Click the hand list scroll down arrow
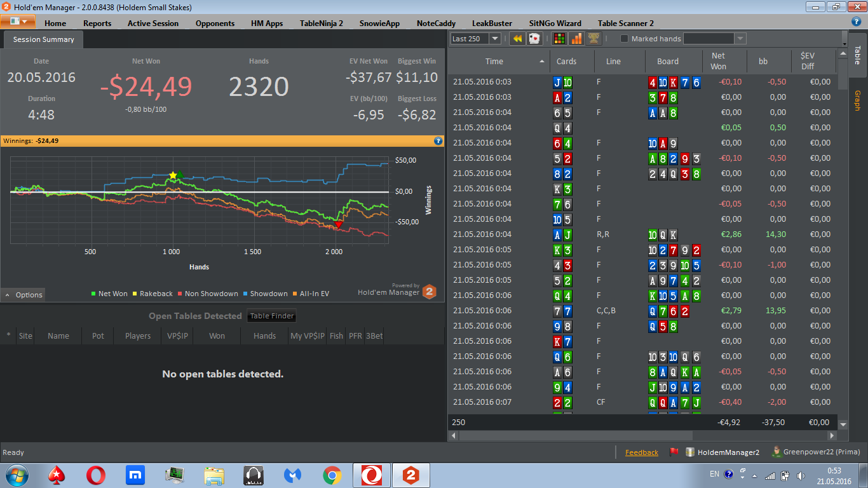This screenshot has height=488, width=868. coord(843,424)
